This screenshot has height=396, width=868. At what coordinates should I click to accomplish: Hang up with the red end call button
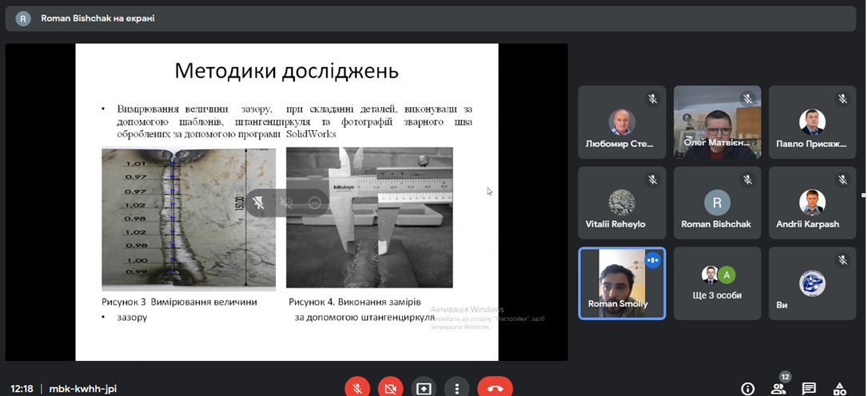495,388
